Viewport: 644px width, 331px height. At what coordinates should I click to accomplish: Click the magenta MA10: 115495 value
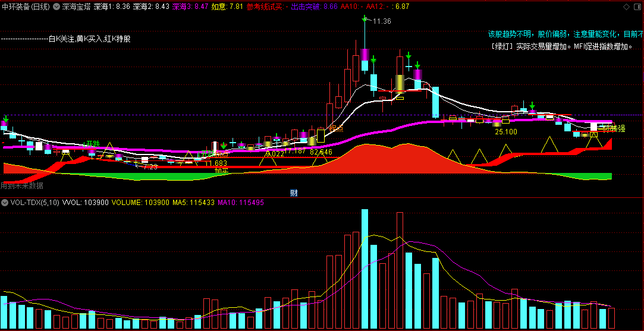pyautogui.click(x=241, y=203)
